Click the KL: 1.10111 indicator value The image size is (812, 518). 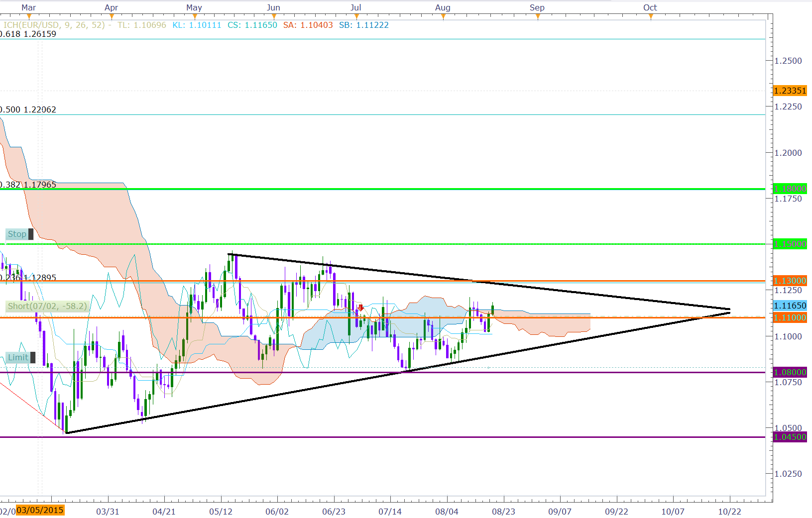[197, 25]
